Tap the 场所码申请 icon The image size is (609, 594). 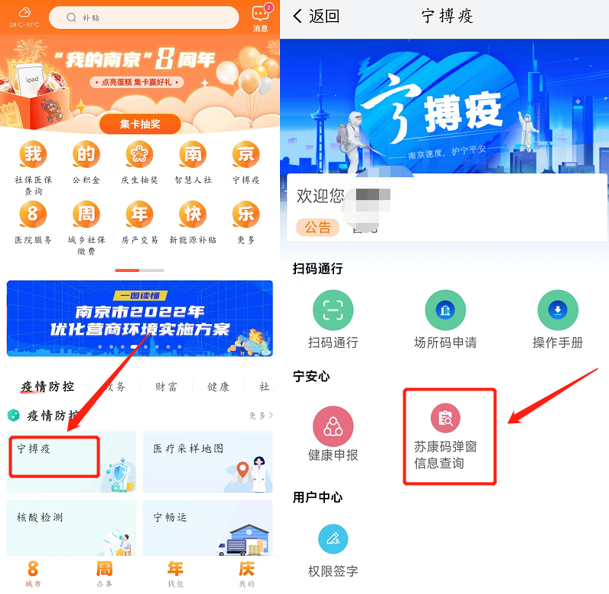(445, 310)
